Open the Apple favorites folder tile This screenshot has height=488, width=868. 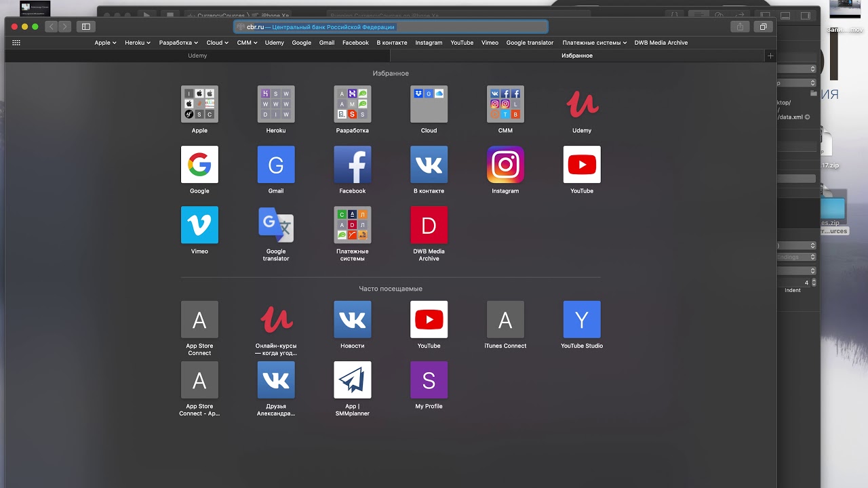[x=199, y=104]
